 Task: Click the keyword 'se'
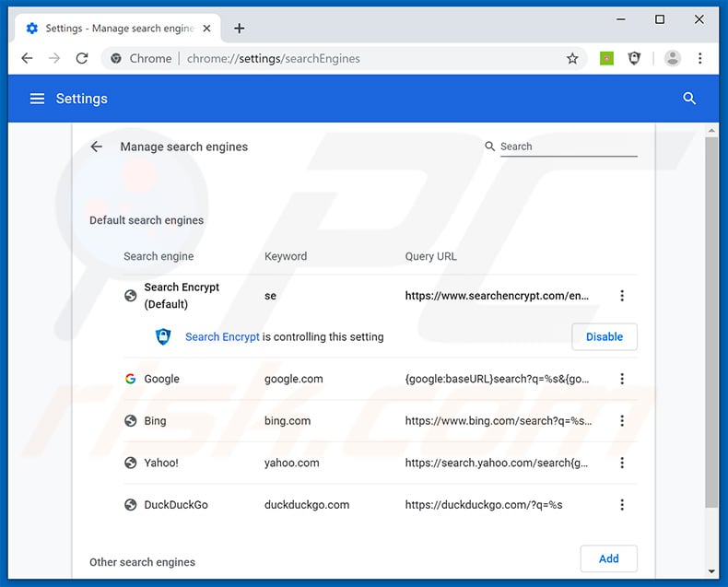(270, 296)
